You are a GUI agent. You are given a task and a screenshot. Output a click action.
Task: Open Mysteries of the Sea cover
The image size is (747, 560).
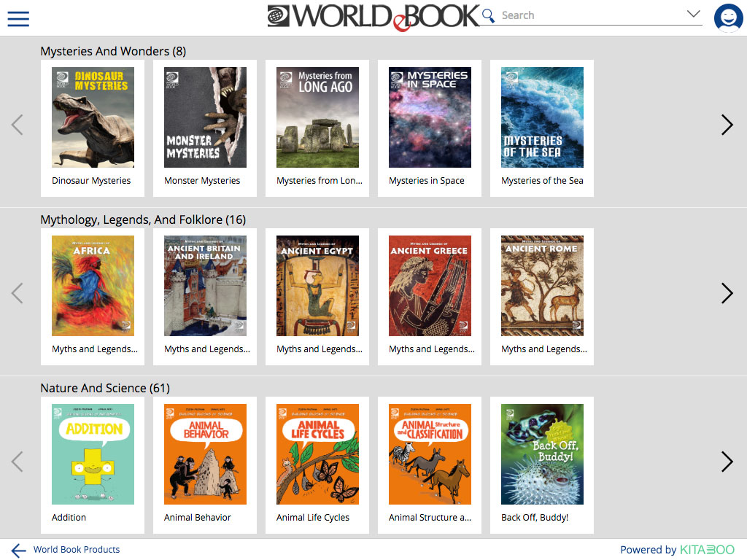542,117
